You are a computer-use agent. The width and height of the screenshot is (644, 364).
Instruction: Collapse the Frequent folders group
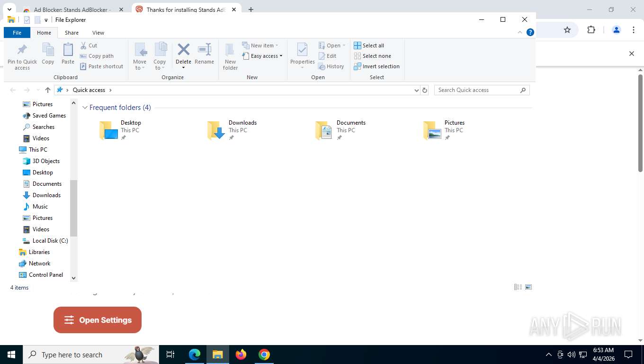pos(85,108)
